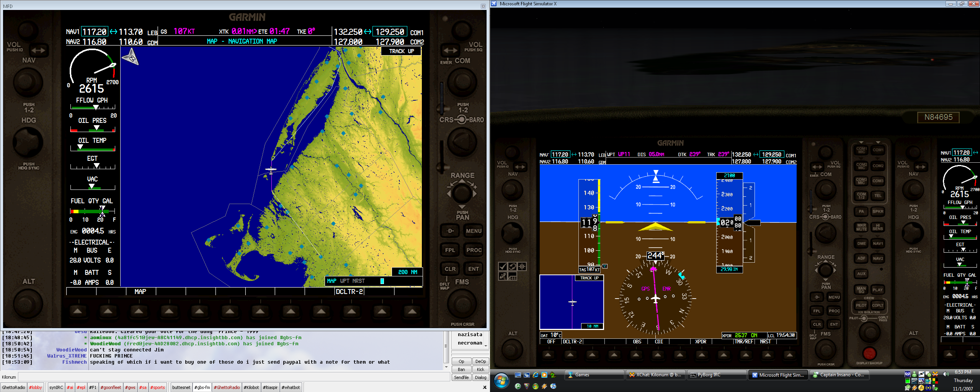The height and width of the screenshot is (392, 980).
Task: Select user necroman in XChat list
Action: click(x=470, y=343)
